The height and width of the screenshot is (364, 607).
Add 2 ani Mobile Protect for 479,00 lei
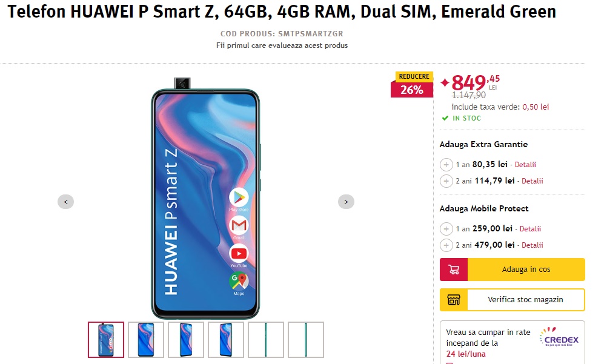(x=446, y=245)
